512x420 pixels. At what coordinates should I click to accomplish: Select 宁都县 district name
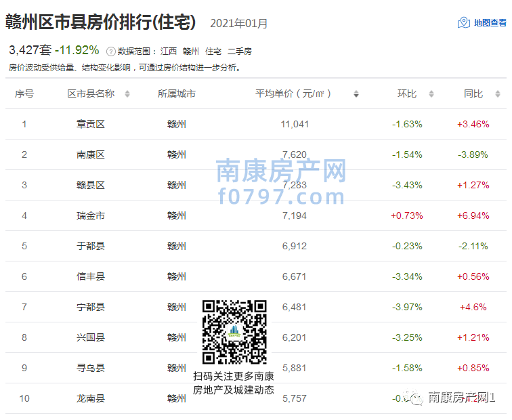click(x=91, y=307)
